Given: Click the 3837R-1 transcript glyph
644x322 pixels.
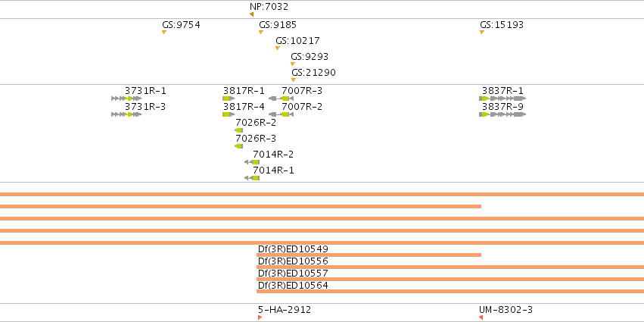Looking at the screenshot, I should tap(502, 98).
